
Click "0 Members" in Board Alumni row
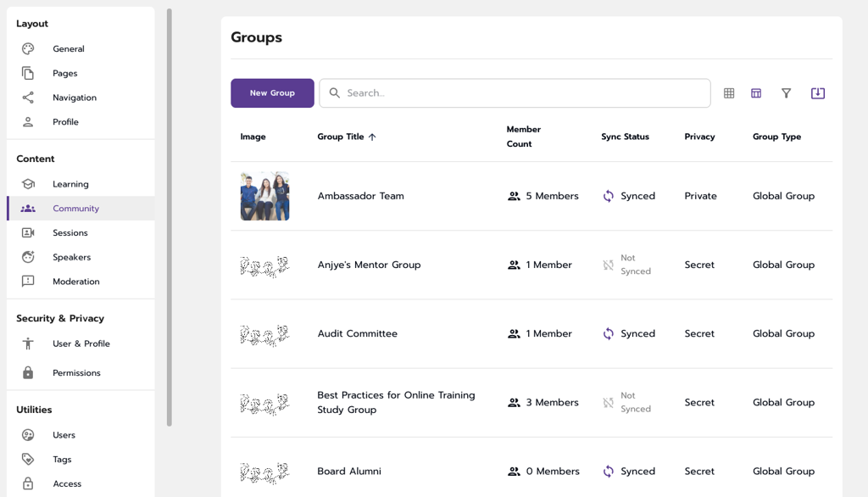pyautogui.click(x=553, y=472)
